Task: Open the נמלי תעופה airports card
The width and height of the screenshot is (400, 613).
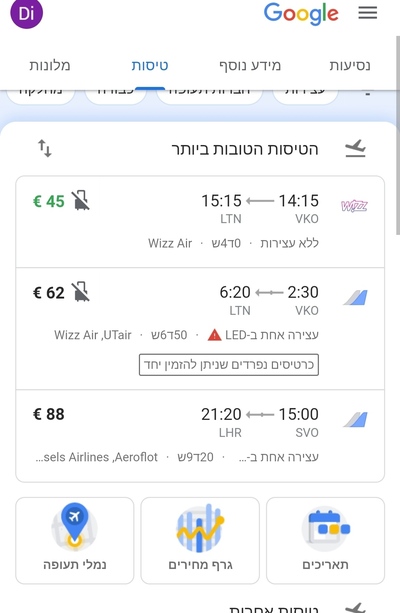Action: click(x=75, y=540)
